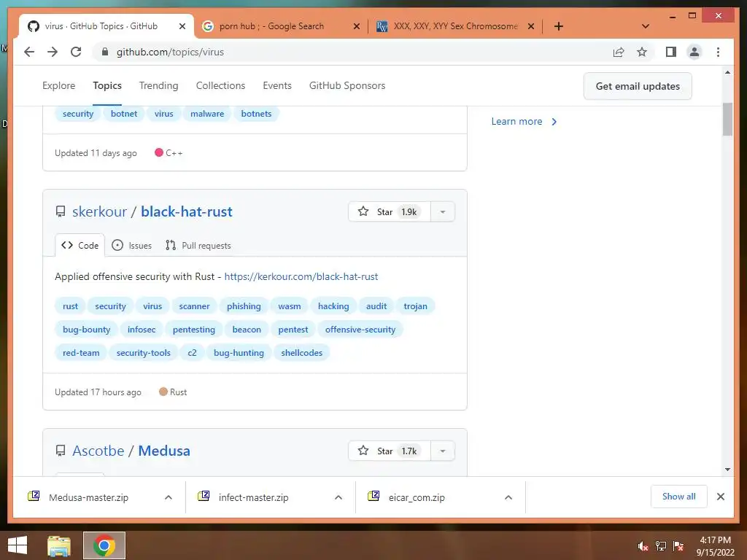Open GitHub Sponsors nav item

click(x=347, y=86)
